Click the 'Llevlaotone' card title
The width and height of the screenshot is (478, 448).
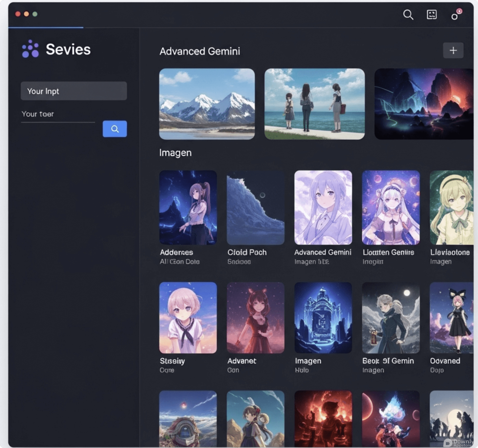[x=450, y=252]
